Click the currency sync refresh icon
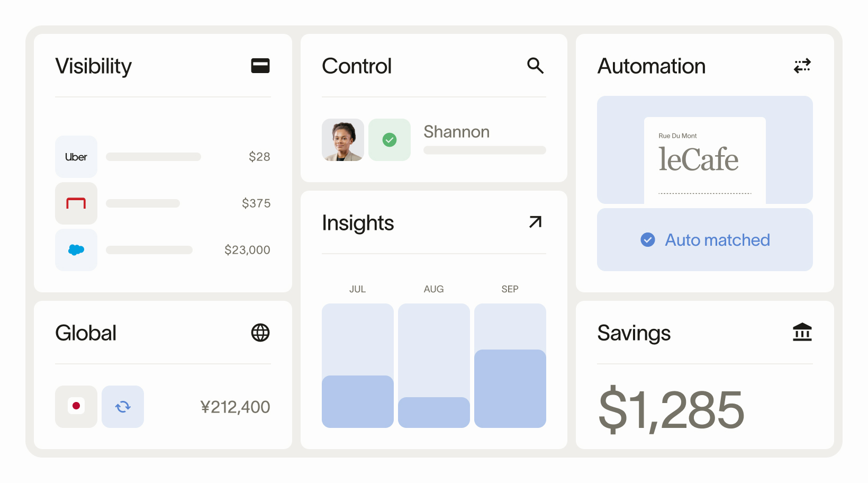Screen dimensions: 868x483 click(x=123, y=407)
